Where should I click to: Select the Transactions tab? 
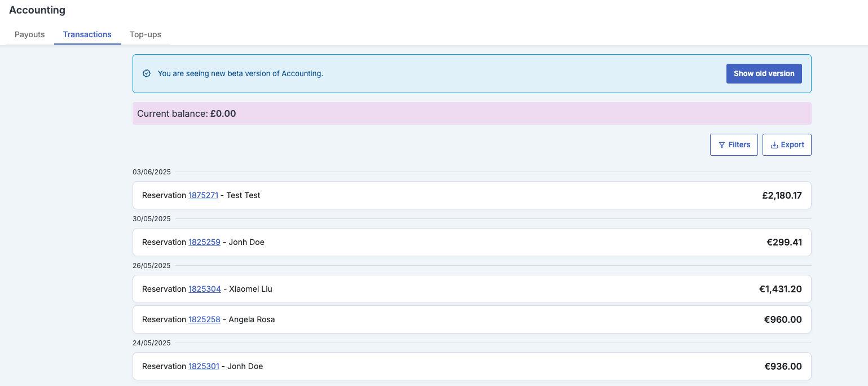pos(87,34)
